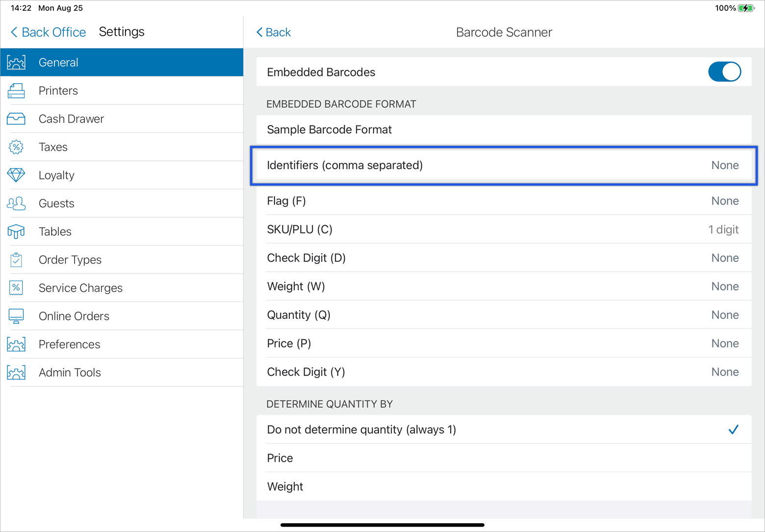Open Online Orders settings
This screenshot has height=532, width=765.
pos(122,316)
